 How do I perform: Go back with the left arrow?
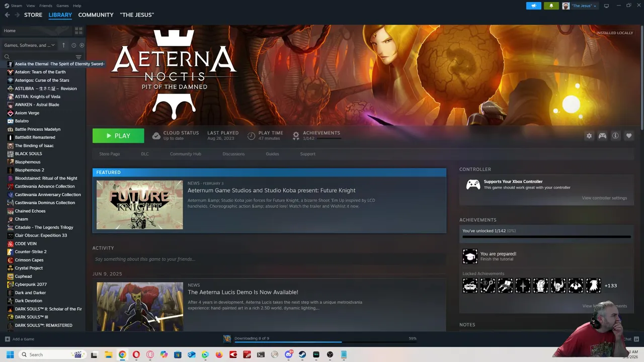click(x=7, y=15)
